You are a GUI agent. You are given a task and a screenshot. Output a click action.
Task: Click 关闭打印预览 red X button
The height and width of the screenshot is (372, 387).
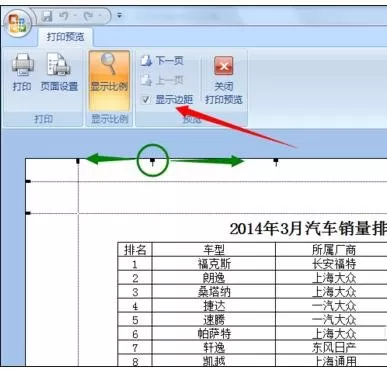[x=224, y=80]
